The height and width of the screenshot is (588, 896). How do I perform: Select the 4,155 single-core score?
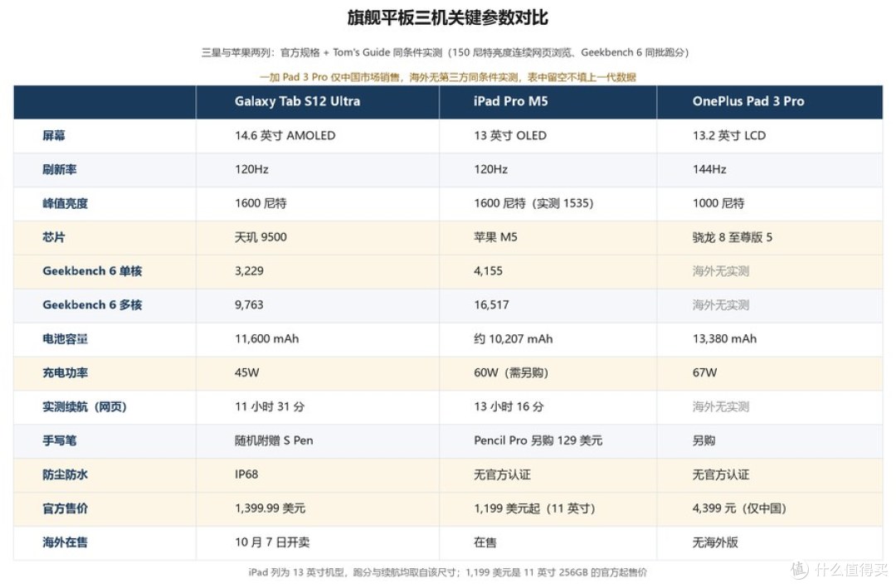pyautogui.click(x=488, y=271)
